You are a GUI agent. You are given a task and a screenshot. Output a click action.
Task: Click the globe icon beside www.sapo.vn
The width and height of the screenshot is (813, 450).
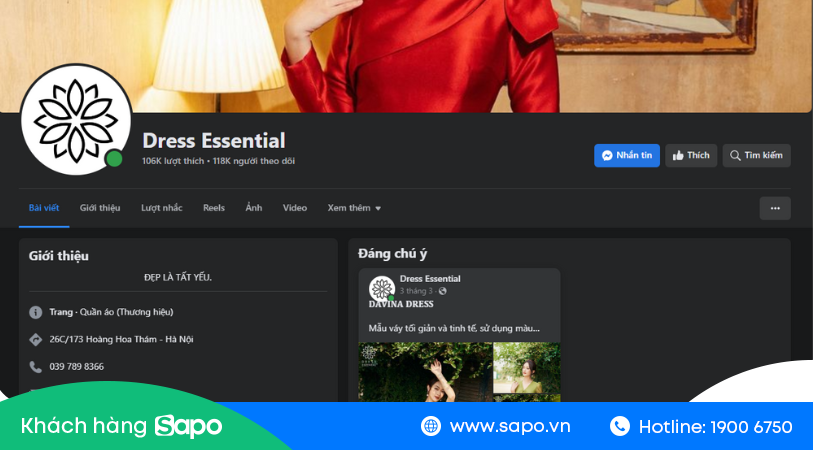click(x=431, y=426)
